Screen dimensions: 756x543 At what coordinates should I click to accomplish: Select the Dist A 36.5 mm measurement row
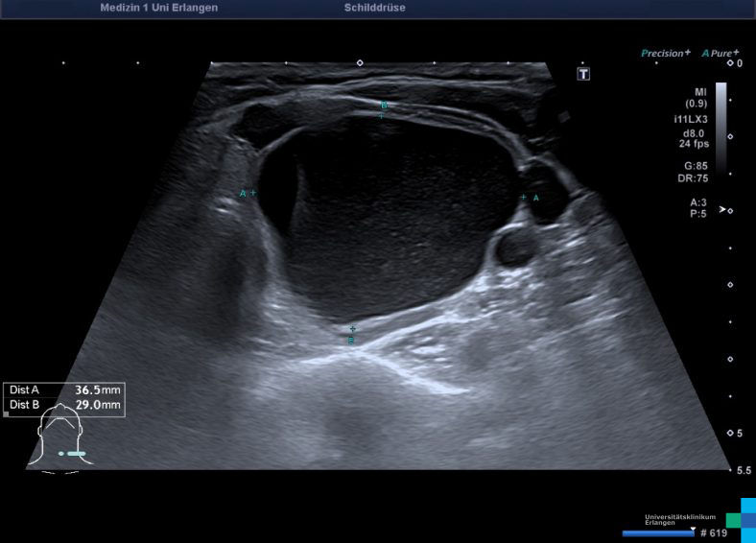tap(65, 390)
